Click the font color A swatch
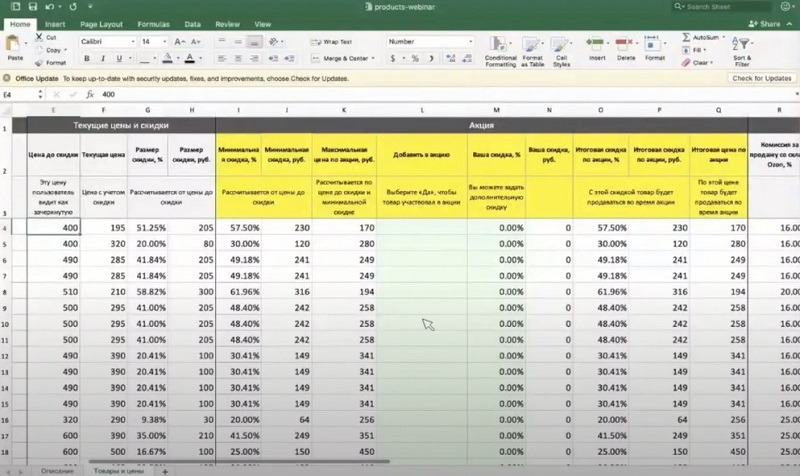 point(190,59)
